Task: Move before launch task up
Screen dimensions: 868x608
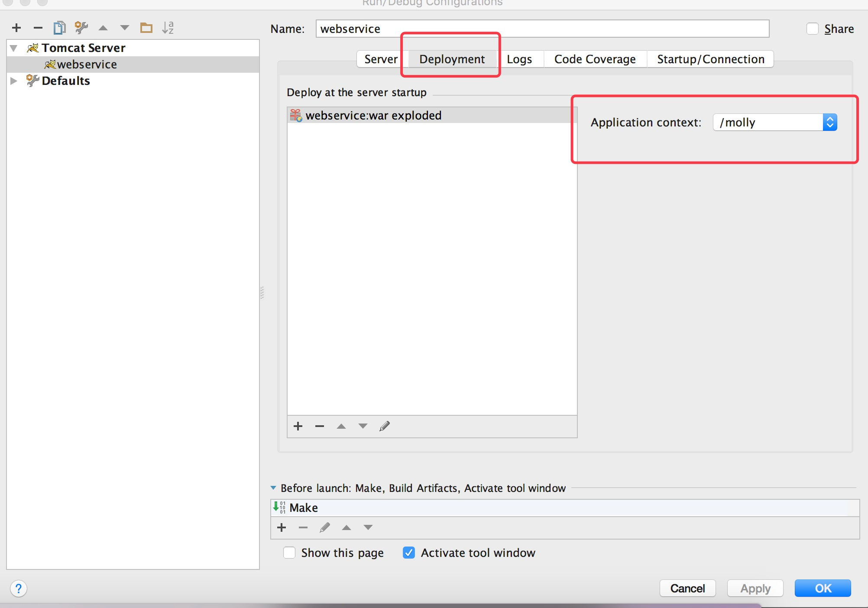Action: [347, 527]
